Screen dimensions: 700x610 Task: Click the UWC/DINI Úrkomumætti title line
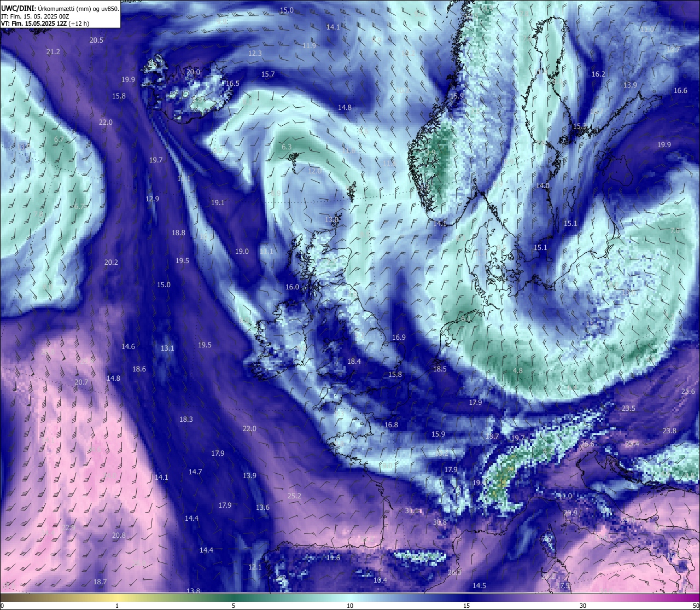(60, 9)
